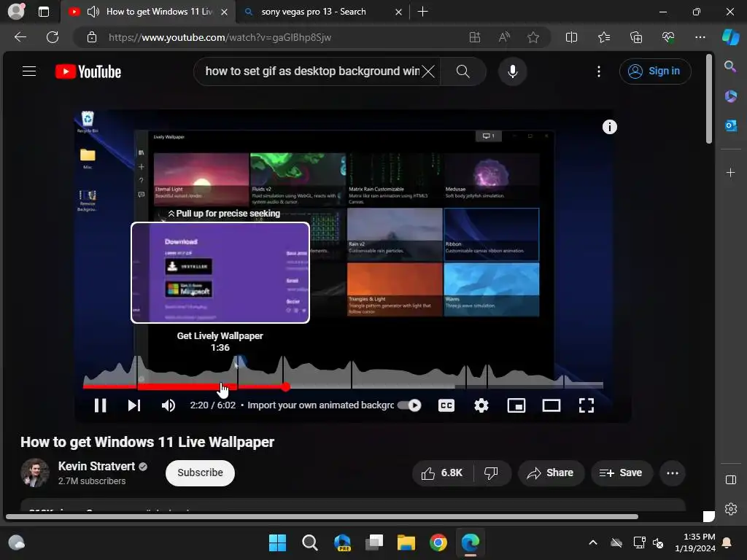
Task: Show hidden tray icons chevron
Action: click(592, 542)
